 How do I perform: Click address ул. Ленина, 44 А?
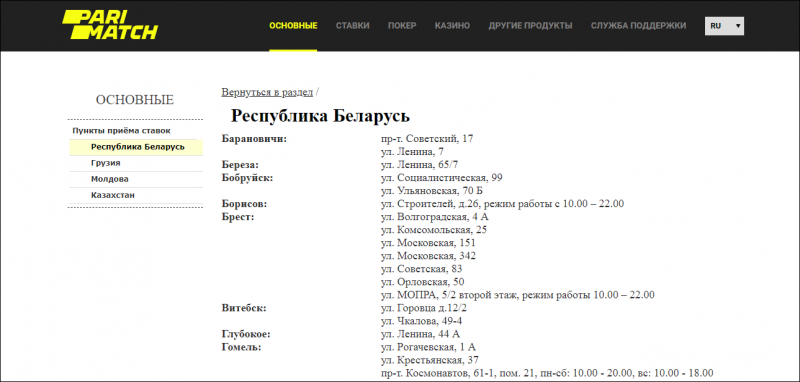click(x=420, y=335)
